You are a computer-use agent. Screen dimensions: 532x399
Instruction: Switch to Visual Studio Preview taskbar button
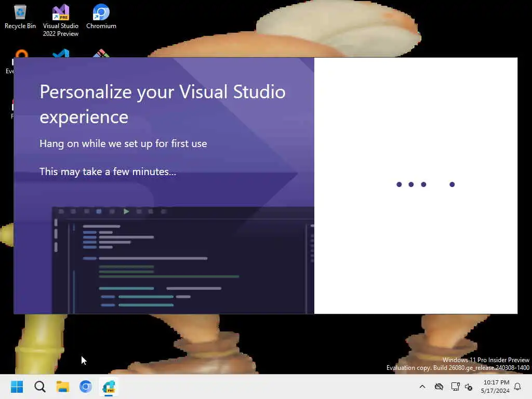(x=109, y=387)
